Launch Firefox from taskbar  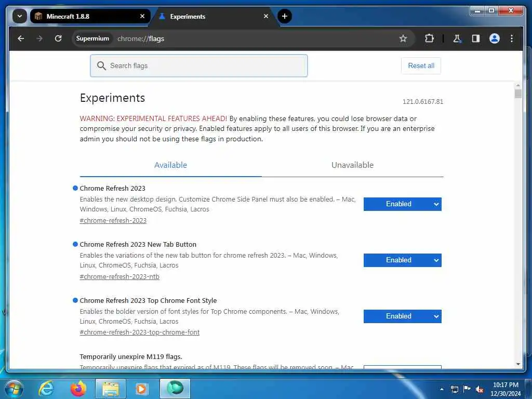tap(78, 389)
